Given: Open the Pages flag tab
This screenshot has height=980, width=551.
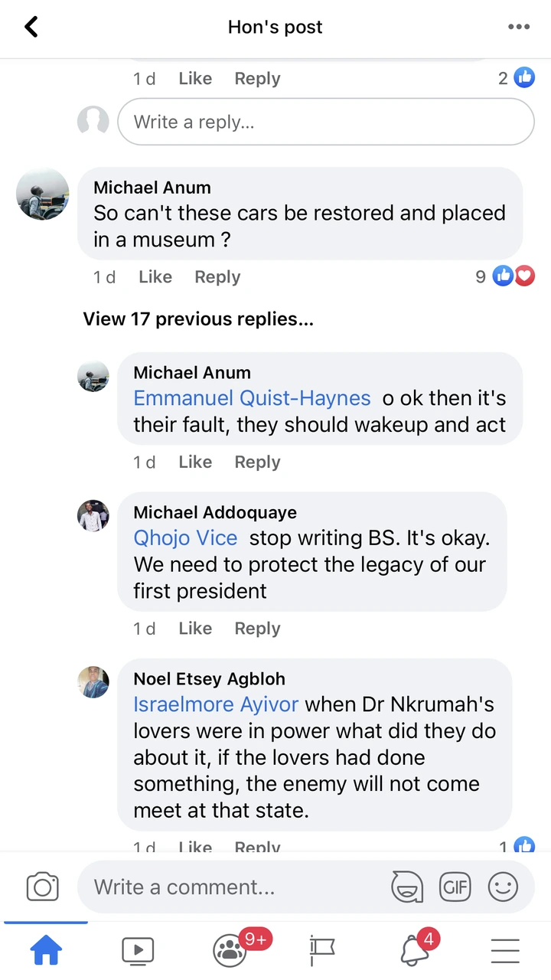Looking at the screenshot, I should point(321,951).
